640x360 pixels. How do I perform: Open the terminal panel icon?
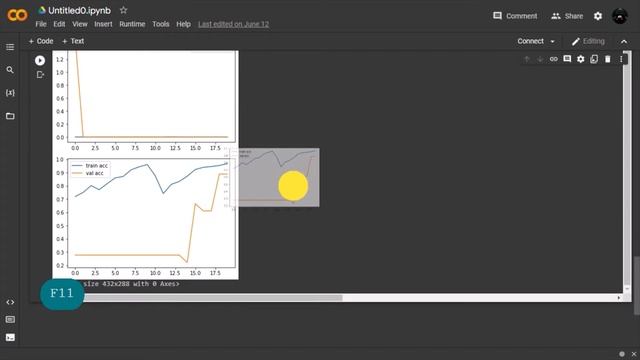10,337
